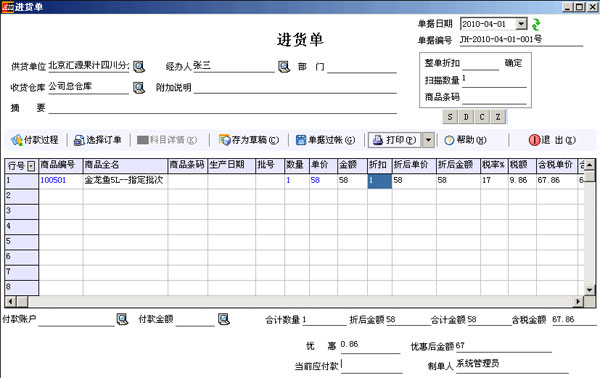Viewport: 600px width, 378px height.
Task: Open the 单据日期 date dropdown
Action: click(x=521, y=24)
